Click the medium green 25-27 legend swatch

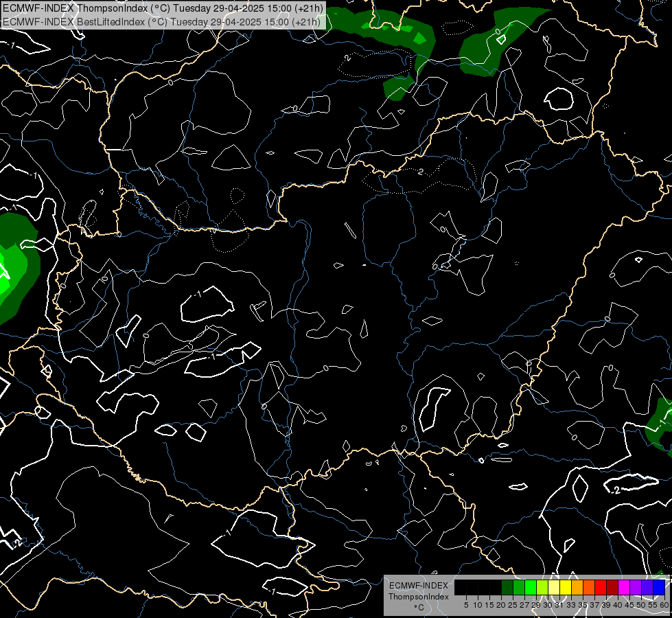pyautogui.click(x=518, y=587)
